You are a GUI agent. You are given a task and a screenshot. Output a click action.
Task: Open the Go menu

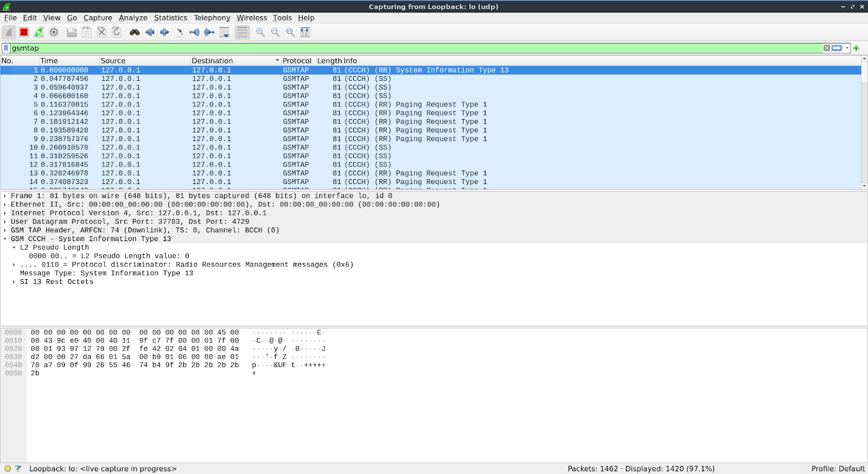click(72, 18)
